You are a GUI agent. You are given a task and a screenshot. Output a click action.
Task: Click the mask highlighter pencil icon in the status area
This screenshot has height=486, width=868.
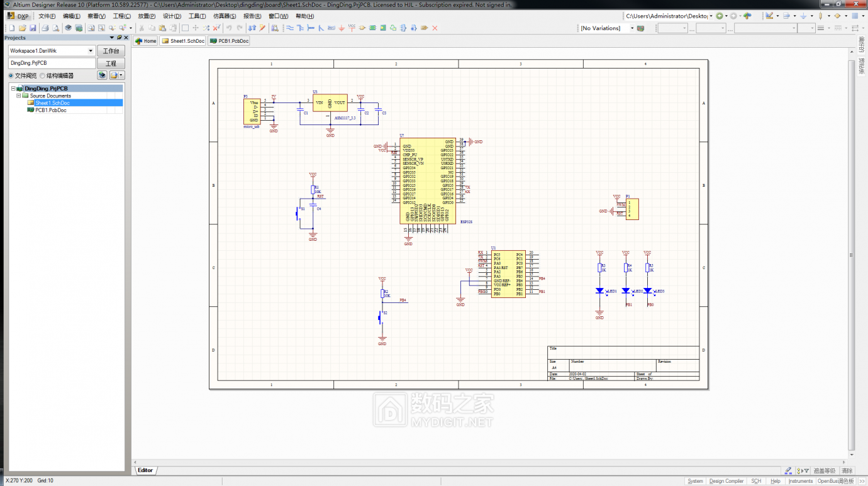(x=788, y=470)
